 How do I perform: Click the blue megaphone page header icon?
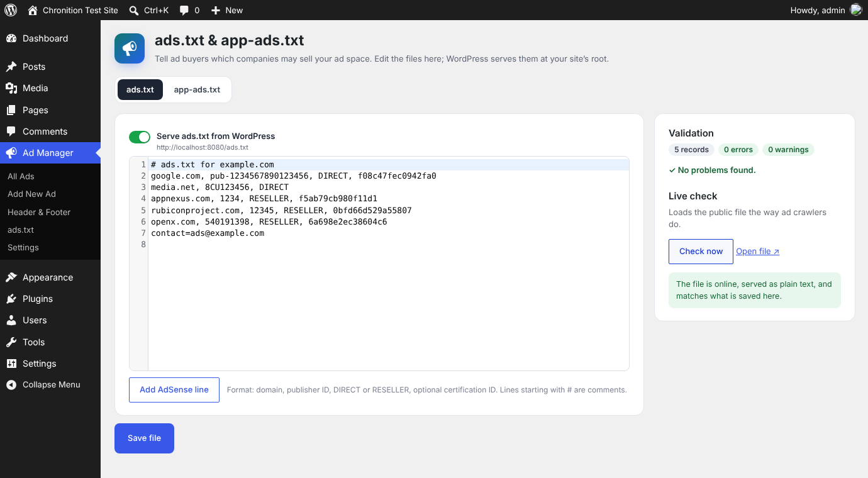(x=130, y=48)
